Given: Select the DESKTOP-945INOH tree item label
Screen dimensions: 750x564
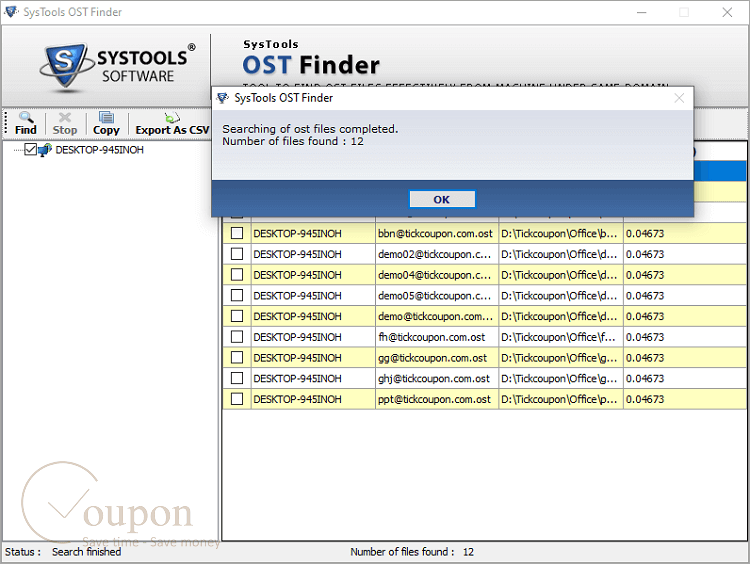Looking at the screenshot, I should pyautogui.click(x=99, y=150).
